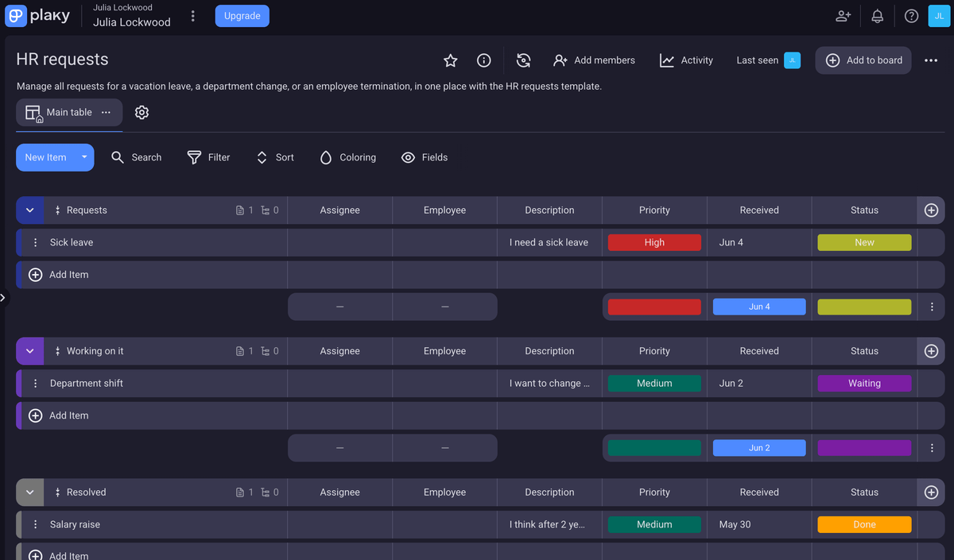954x560 pixels.
Task: Open the help question mark icon
Action: coord(911,16)
